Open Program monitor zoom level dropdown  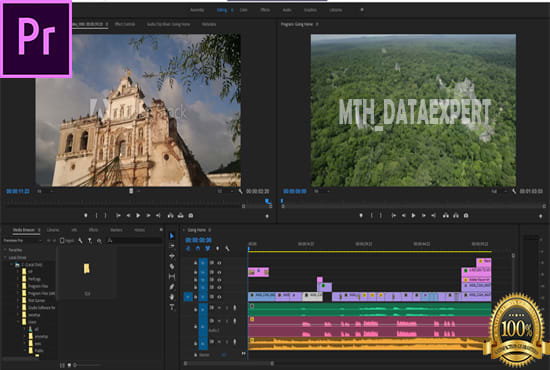tap(322, 191)
